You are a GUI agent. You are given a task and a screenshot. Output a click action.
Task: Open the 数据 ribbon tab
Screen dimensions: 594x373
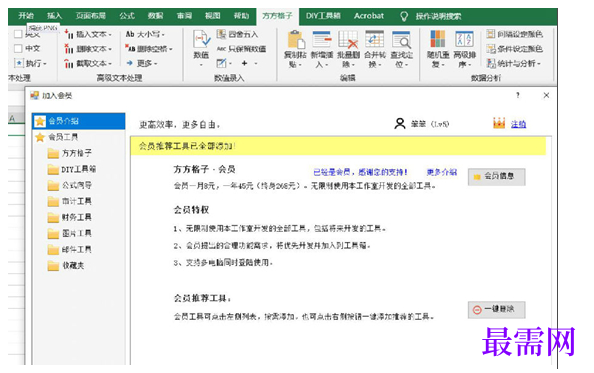coord(155,16)
